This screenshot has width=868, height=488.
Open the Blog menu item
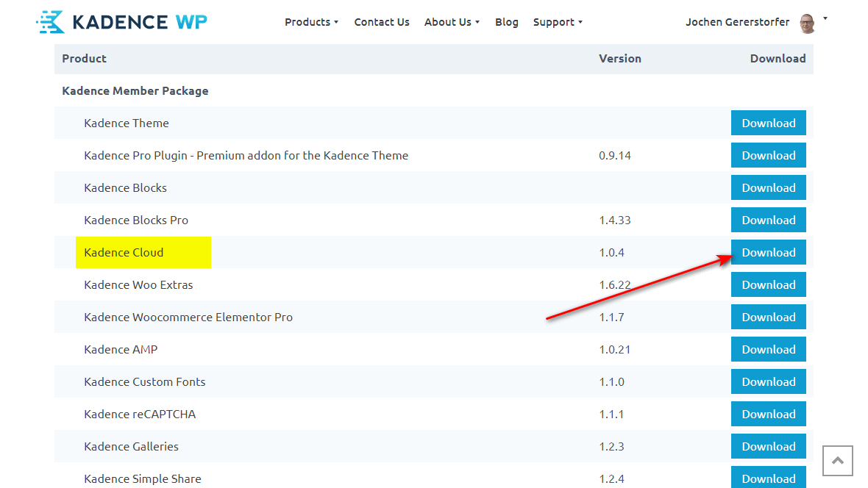pyautogui.click(x=506, y=22)
